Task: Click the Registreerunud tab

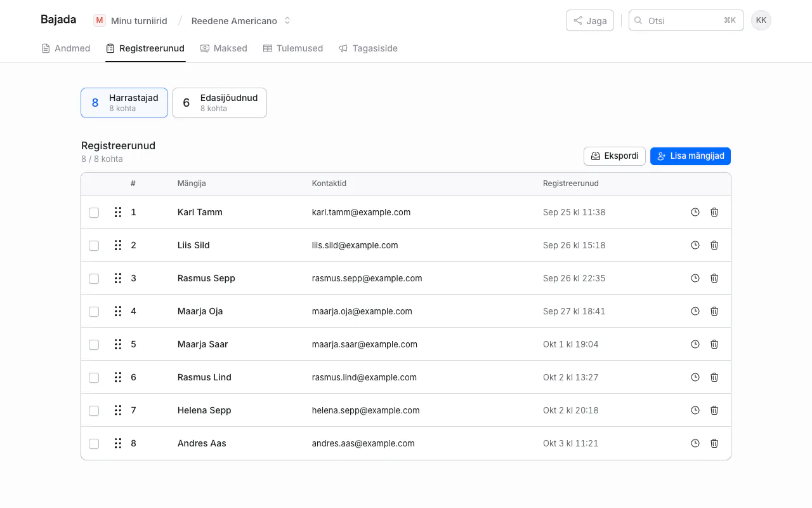Action: [145, 48]
